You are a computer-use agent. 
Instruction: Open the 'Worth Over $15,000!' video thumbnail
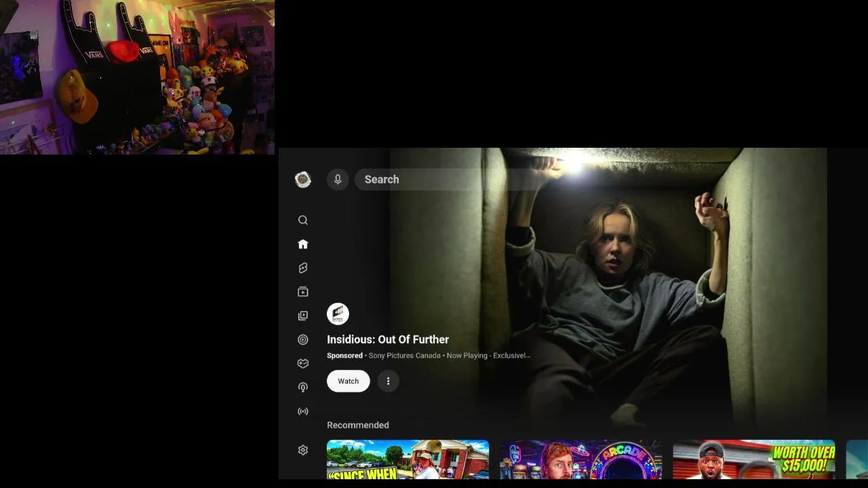[754, 460]
